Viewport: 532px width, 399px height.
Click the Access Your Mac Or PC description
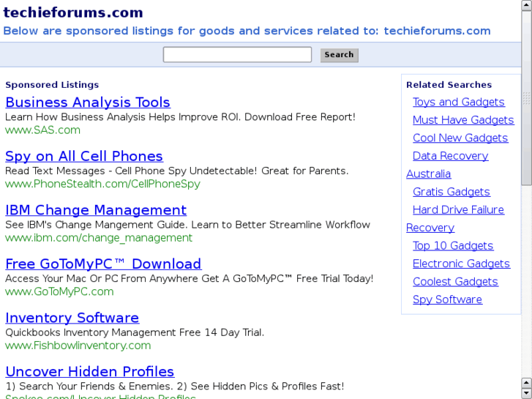click(190, 279)
